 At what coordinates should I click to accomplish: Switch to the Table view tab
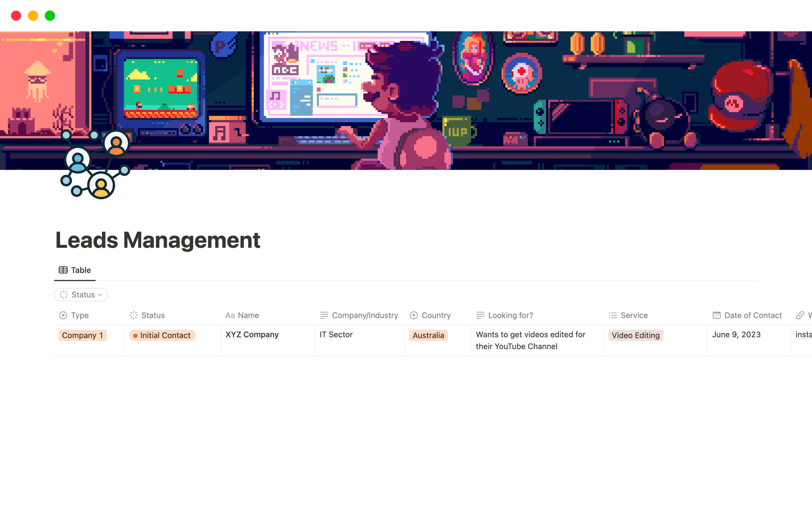point(74,270)
